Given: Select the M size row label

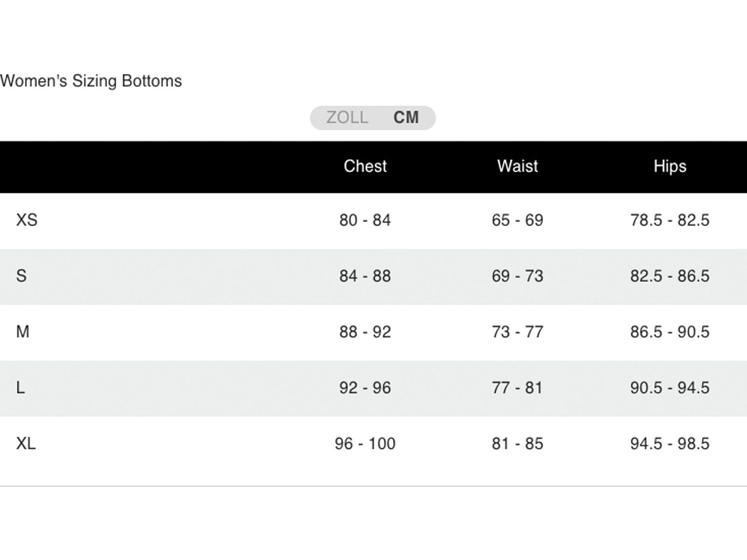Looking at the screenshot, I should coord(23,332).
